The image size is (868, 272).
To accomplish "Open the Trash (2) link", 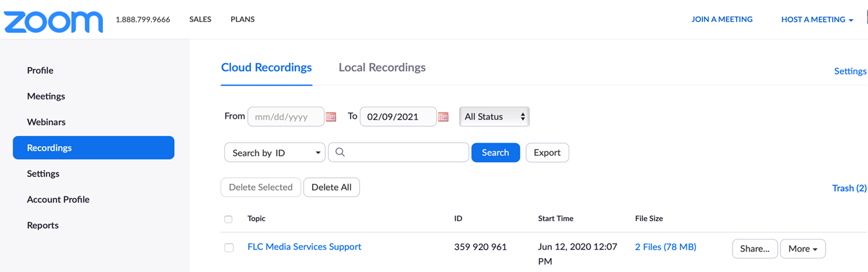I will (849, 188).
